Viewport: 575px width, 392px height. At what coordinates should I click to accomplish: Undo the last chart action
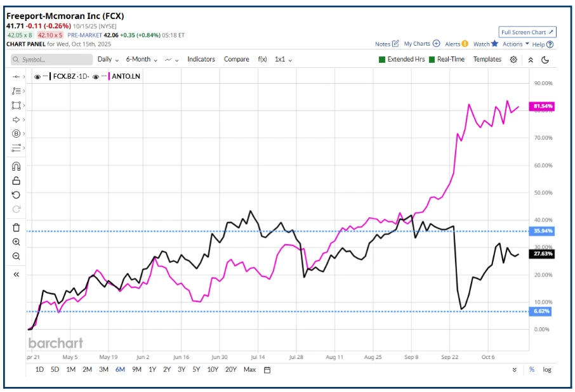[16, 195]
